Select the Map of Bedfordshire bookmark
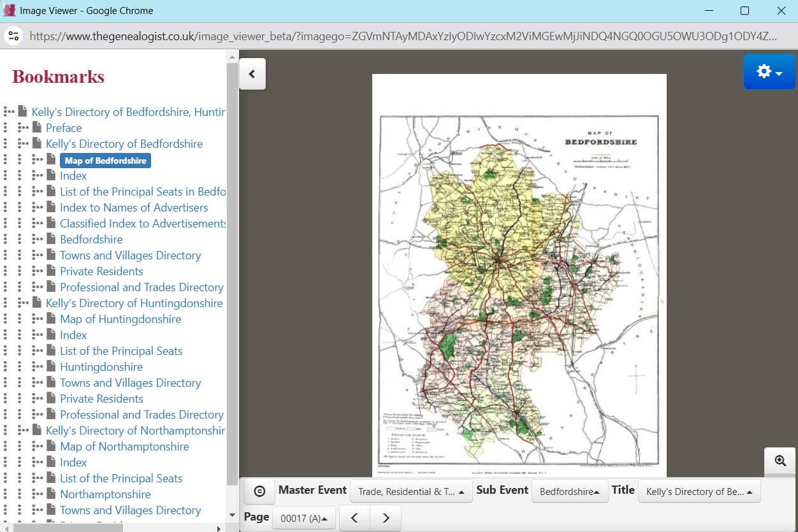The image size is (798, 532). pyautogui.click(x=105, y=161)
